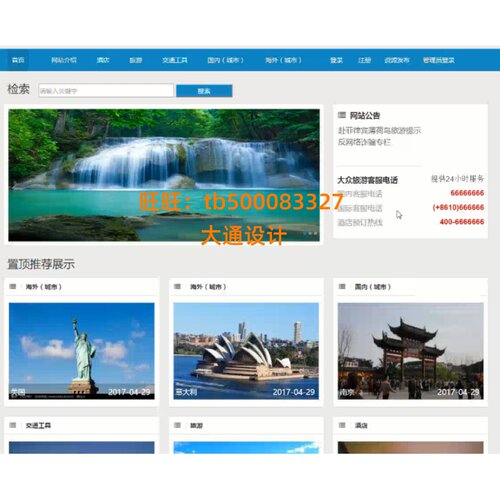The image size is (500, 500).
Task: Select 海外（城市）in the navigation bar
Action: [x=284, y=60]
